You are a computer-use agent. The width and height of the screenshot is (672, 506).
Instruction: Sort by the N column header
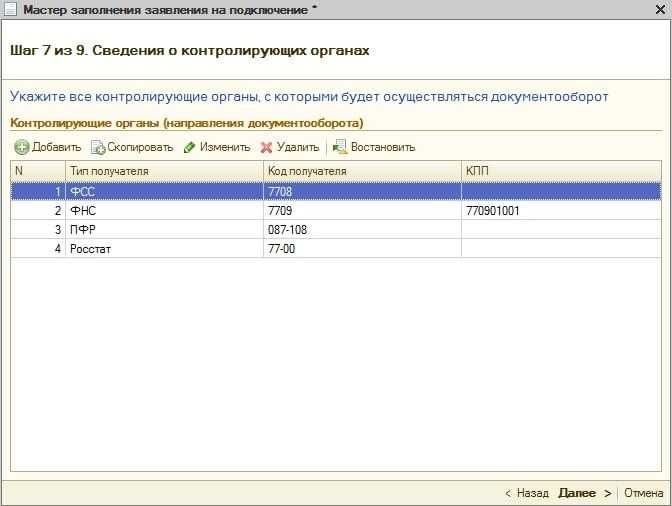click(38, 171)
